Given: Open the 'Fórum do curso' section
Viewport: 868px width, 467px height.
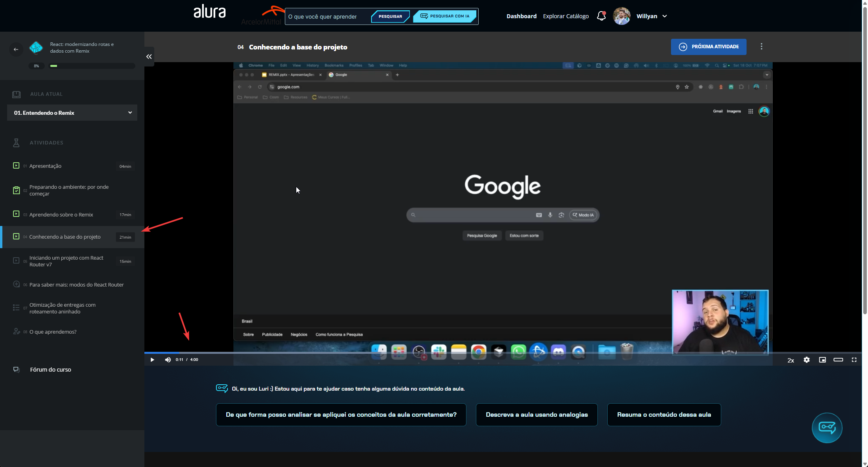Looking at the screenshot, I should pyautogui.click(x=51, y=370).
